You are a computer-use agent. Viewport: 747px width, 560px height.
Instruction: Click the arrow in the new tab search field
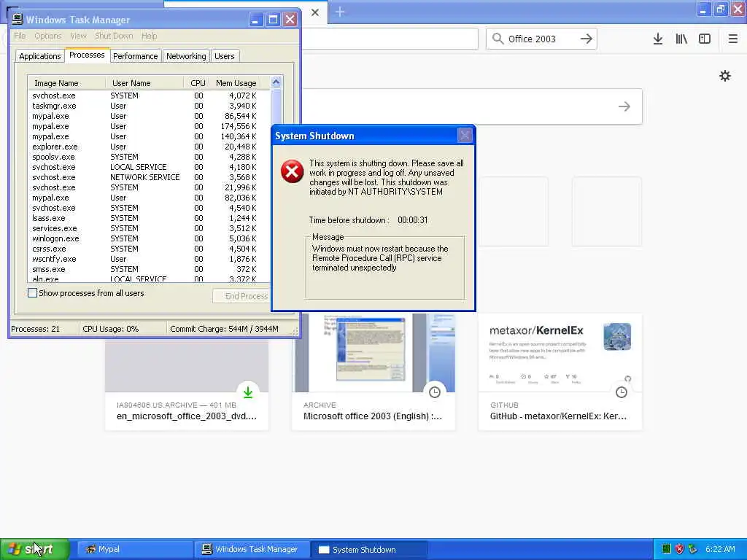[x=624, y=106]
